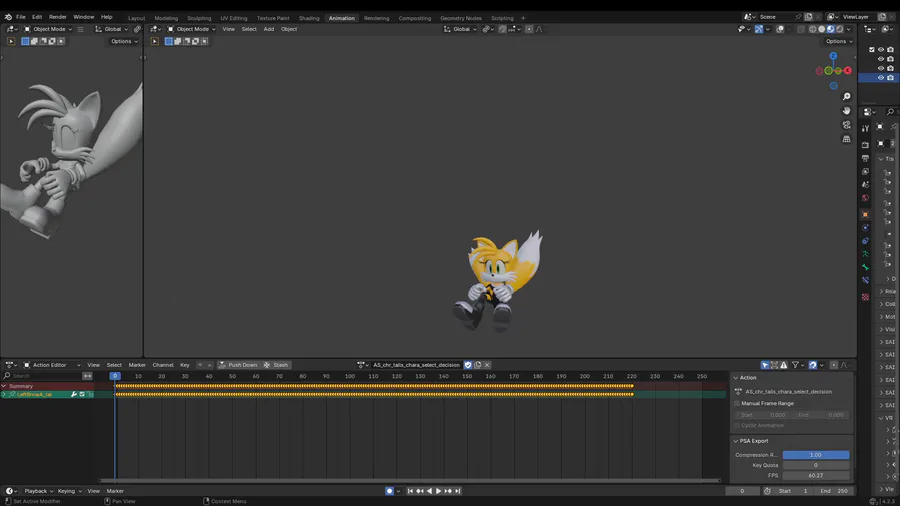Viewport: 900px width, 506px height.
Task: Toggle auto keying record button
Action: tap(390, 491)
